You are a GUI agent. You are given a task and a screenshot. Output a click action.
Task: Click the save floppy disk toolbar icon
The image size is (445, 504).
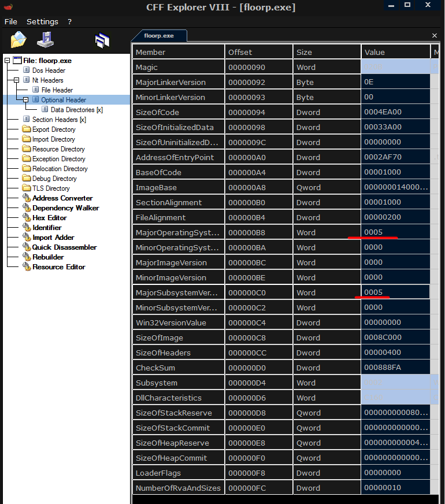(x=45, y=39)
